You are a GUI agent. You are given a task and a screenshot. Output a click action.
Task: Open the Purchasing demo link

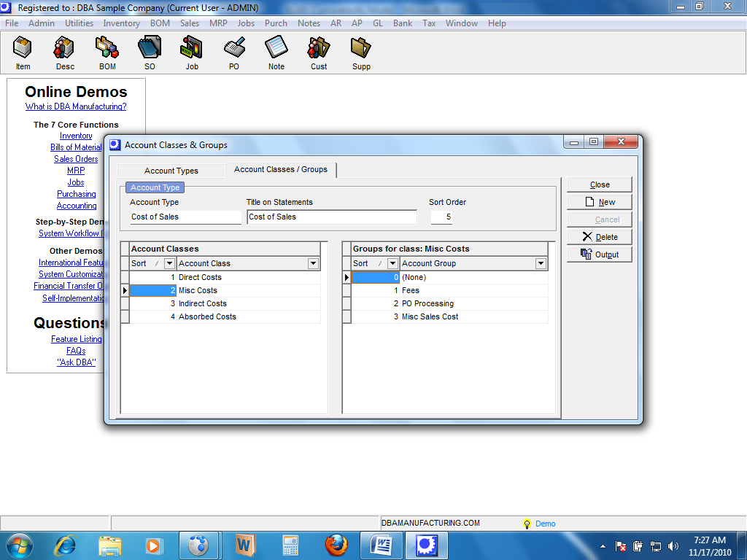click(x=77, y=194)
